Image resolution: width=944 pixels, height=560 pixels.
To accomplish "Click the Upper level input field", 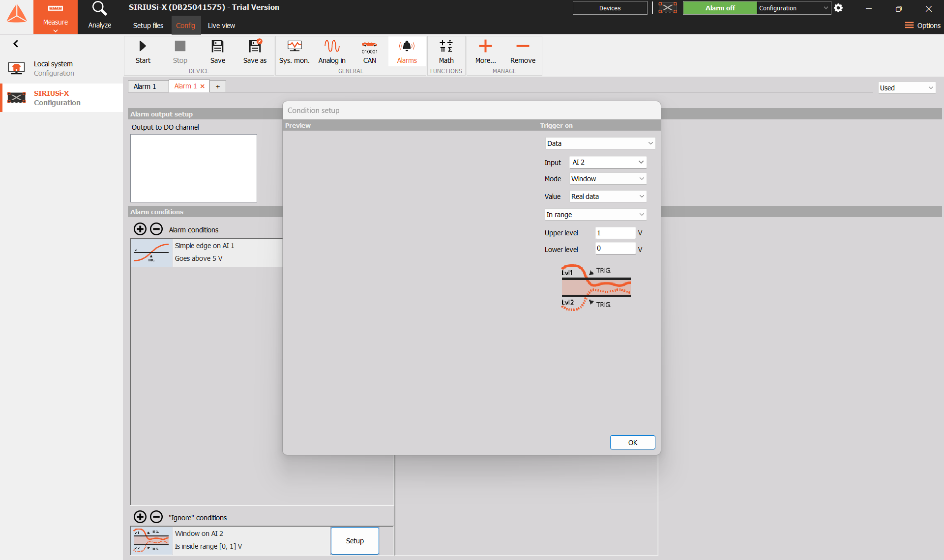I will tap(615, 233).
